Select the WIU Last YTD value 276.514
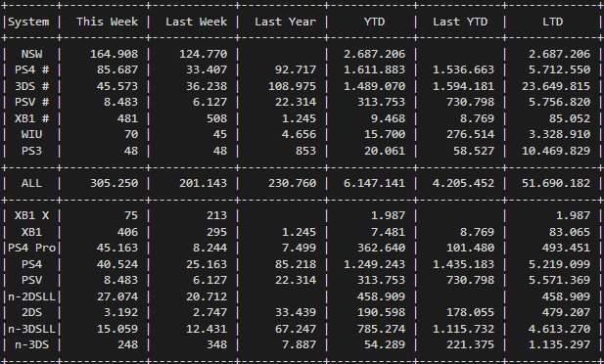 tap(470, 134)
